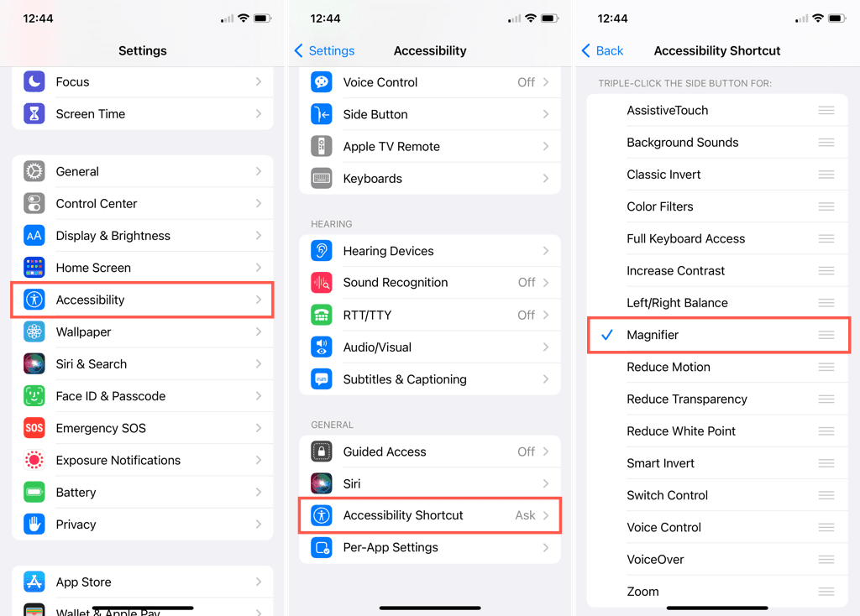Enable the Zoom shortcut option
This screenshot has width=860, height=616.
click(x=718, y=592)
